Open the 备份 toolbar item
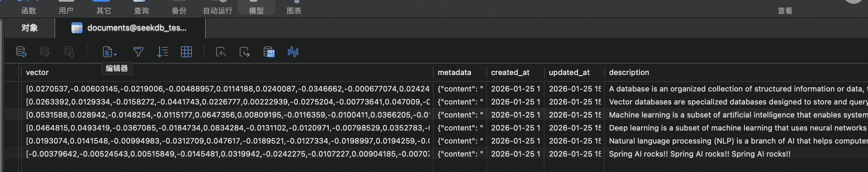Image resolution: width=868 pixels, height=172 pixels. [179, 10]
